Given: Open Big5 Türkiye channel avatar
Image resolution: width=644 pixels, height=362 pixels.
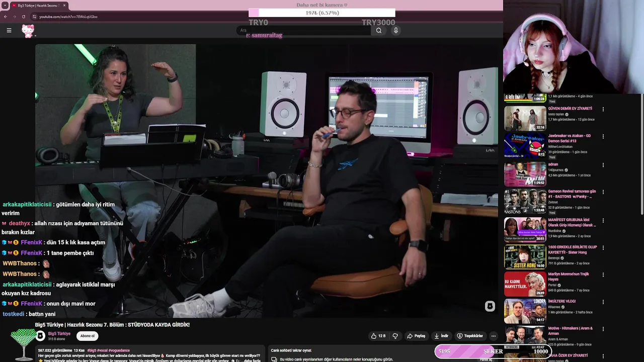Looking at the screenshot, I should pyautogui.click(x=40, y=336).
